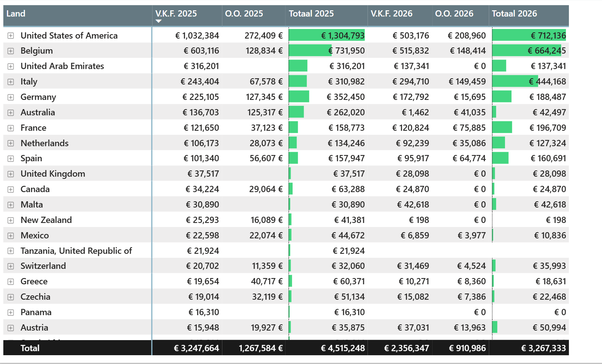The height and width of the screenshot is (364, 602).
Task: Select the grand total € 4,515,248
Action: coord(343,348)
